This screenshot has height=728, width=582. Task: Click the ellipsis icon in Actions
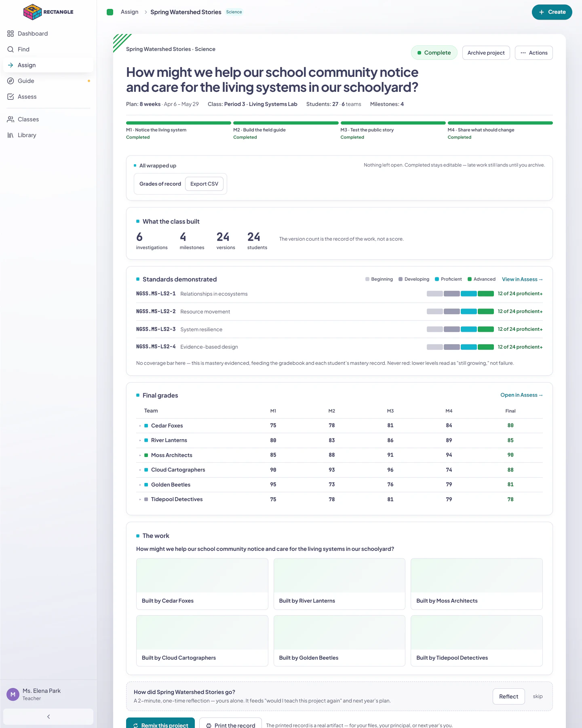tap(523, 53)
